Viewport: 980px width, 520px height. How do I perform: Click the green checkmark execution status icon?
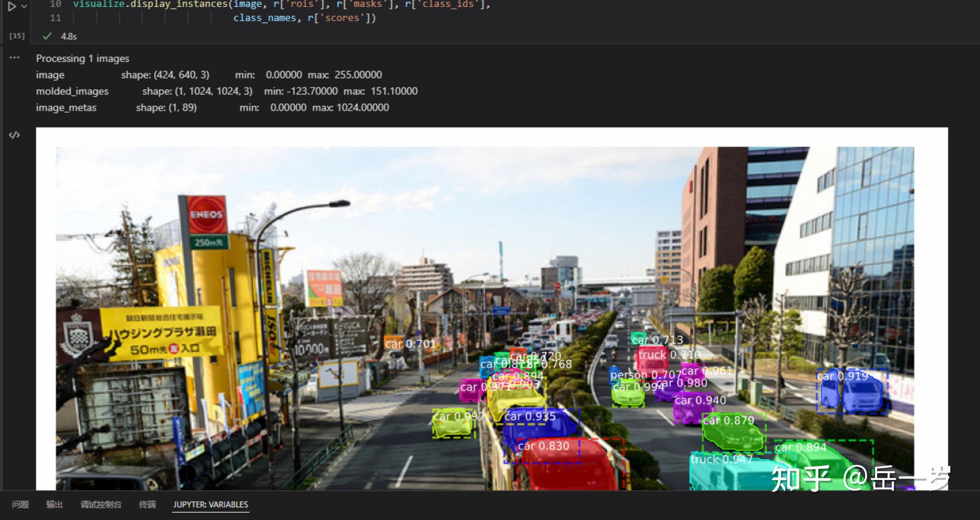click(47, 36)
